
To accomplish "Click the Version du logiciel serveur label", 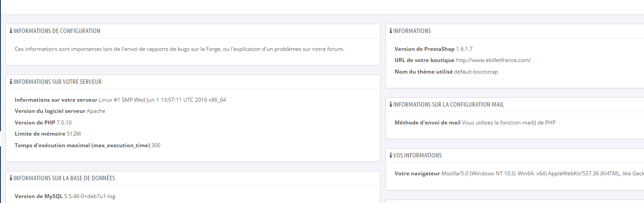I will point(50,111).
